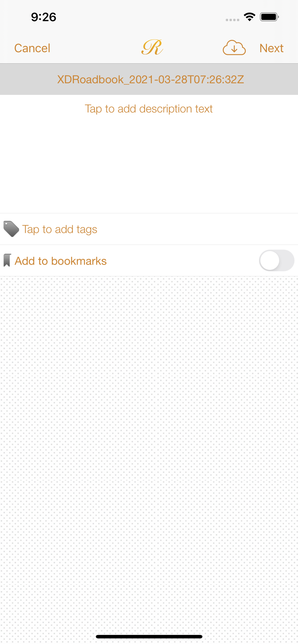Tap the home indicator bar
Image resolution: width=298 pixels, height=644 pixels.
(149, 637)
